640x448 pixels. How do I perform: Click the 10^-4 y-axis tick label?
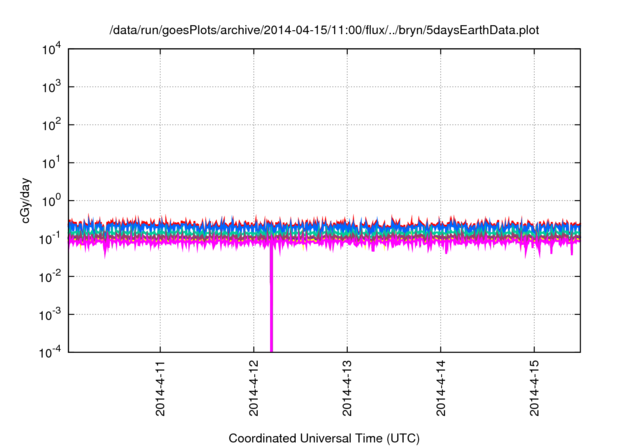pos(51,352)
